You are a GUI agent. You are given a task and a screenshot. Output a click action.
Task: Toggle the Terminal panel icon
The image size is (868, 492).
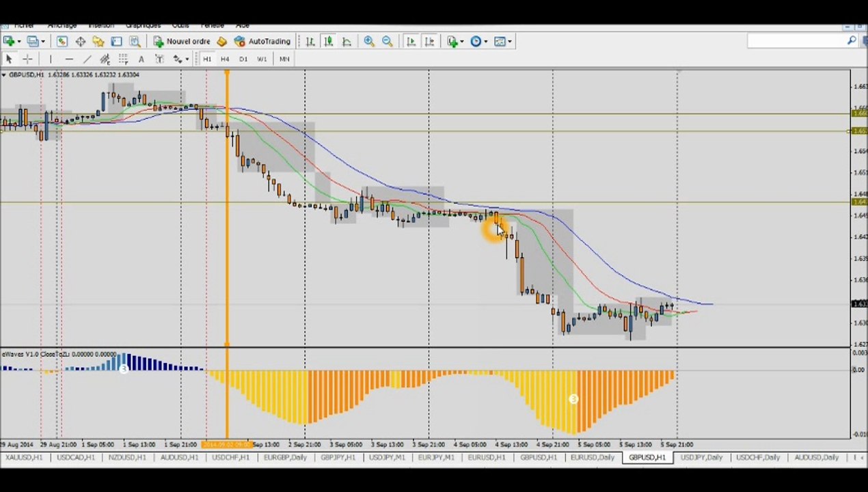116,42
